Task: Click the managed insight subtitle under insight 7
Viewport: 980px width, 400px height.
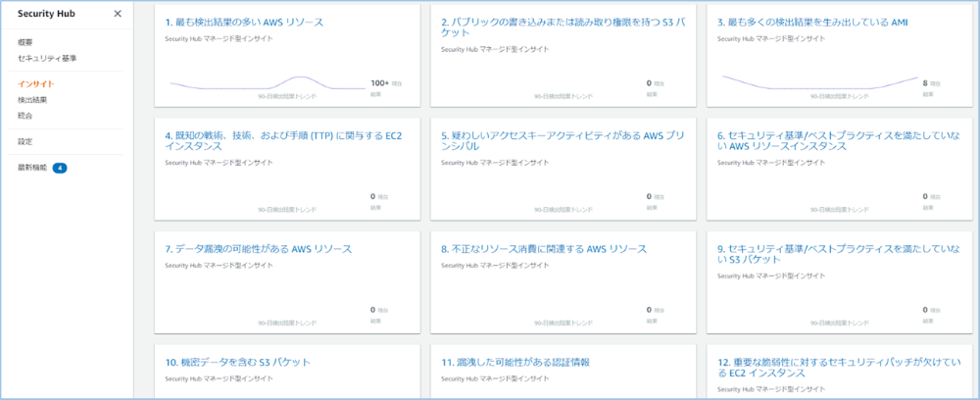Action: point(220,266)
